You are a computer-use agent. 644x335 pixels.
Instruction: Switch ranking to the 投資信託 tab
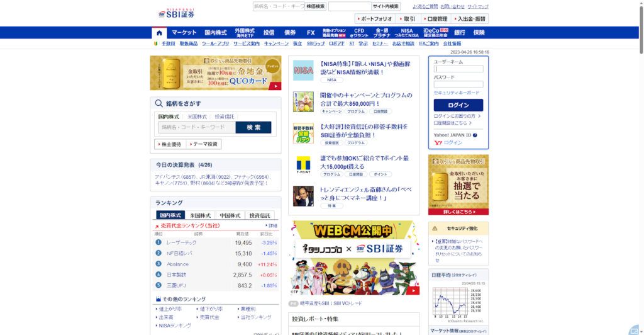[260, 215]
